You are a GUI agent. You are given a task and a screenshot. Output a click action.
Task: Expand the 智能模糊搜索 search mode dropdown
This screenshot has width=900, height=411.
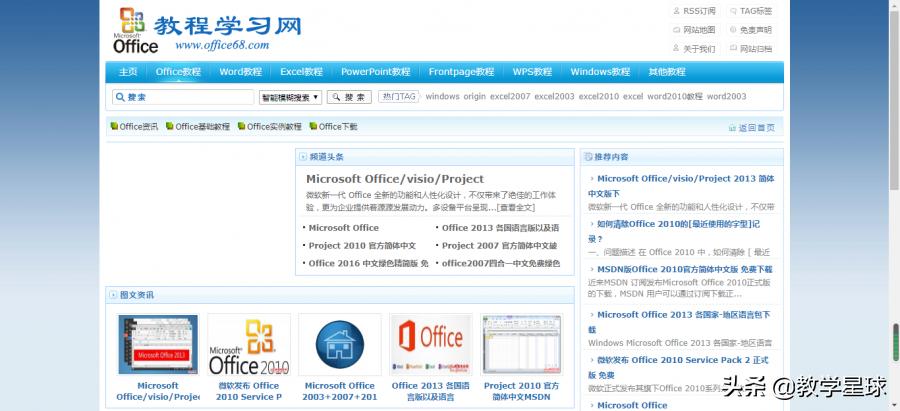[290, 97]
